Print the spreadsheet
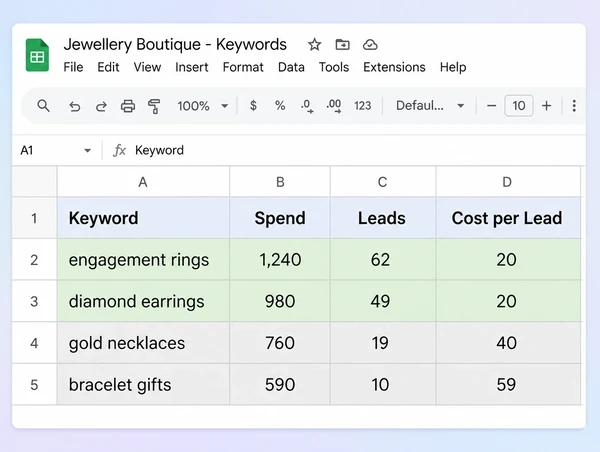 128,106
